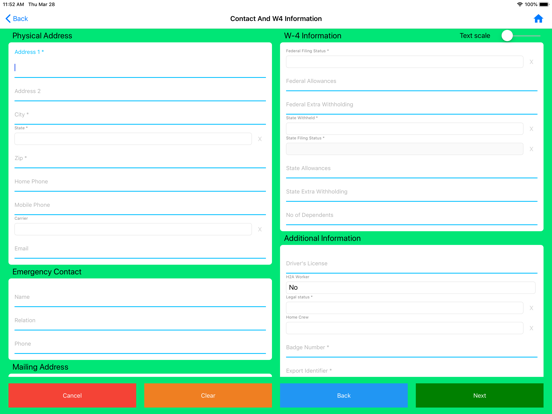Open the State Withheld dropdown
The height and width of the screenshot is (414, 552).
point(404,128)
